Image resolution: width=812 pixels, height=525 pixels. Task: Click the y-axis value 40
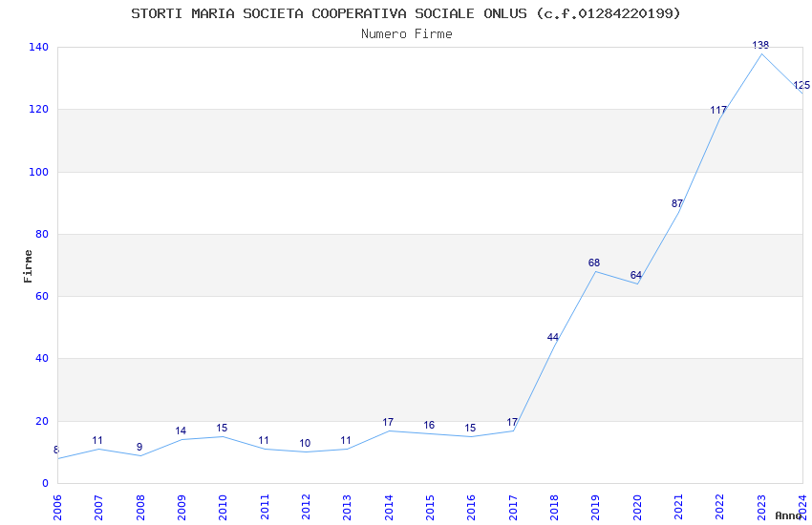(42, 359)
